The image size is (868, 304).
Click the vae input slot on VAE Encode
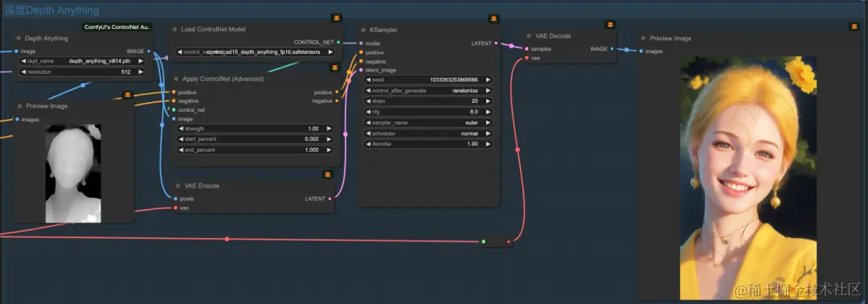pos(175,207)
